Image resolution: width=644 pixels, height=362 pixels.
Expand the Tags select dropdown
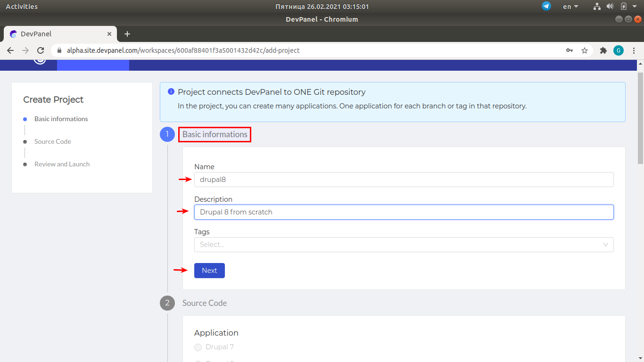point(404,245)
